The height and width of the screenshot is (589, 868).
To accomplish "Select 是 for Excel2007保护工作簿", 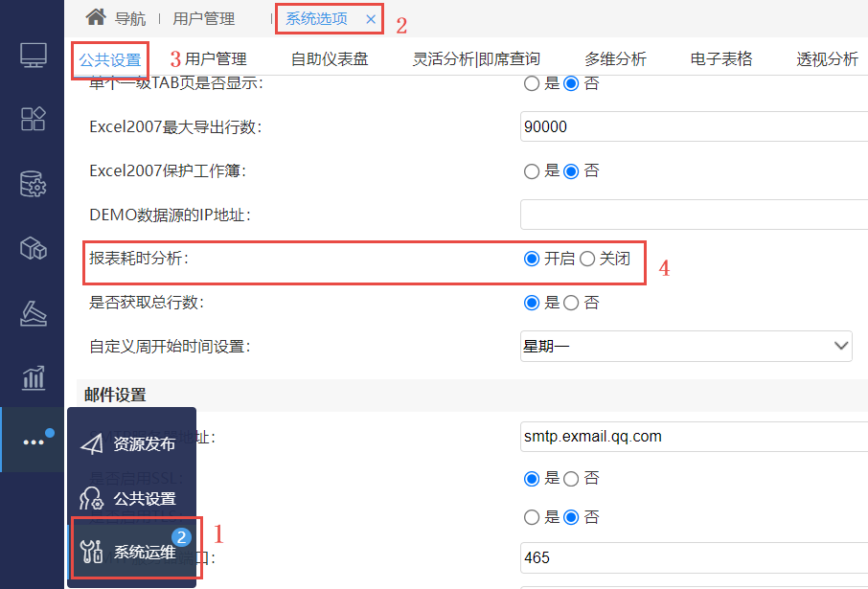I will tap(532, 171).
